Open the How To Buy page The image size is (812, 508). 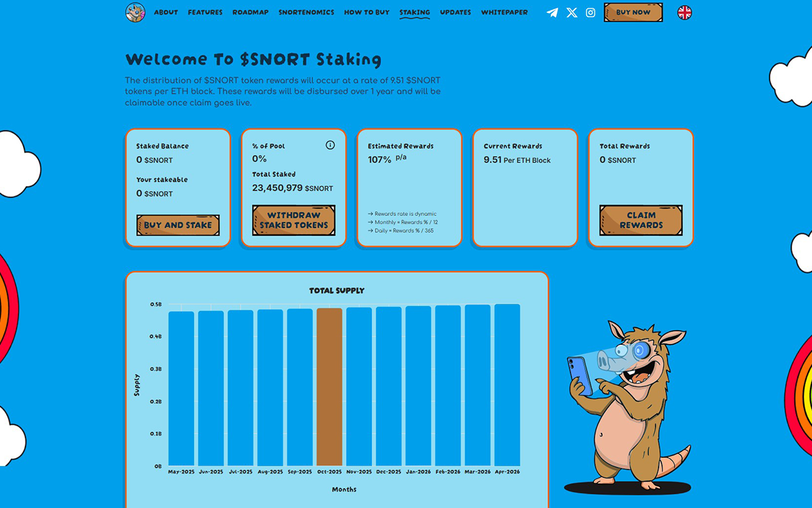(367, 12)
